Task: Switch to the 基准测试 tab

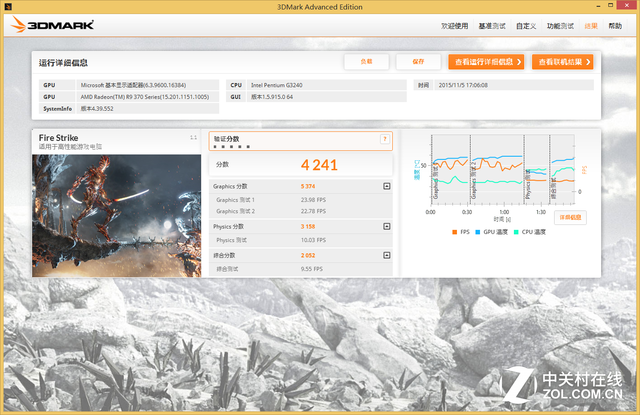Action: tap(492, 26)
